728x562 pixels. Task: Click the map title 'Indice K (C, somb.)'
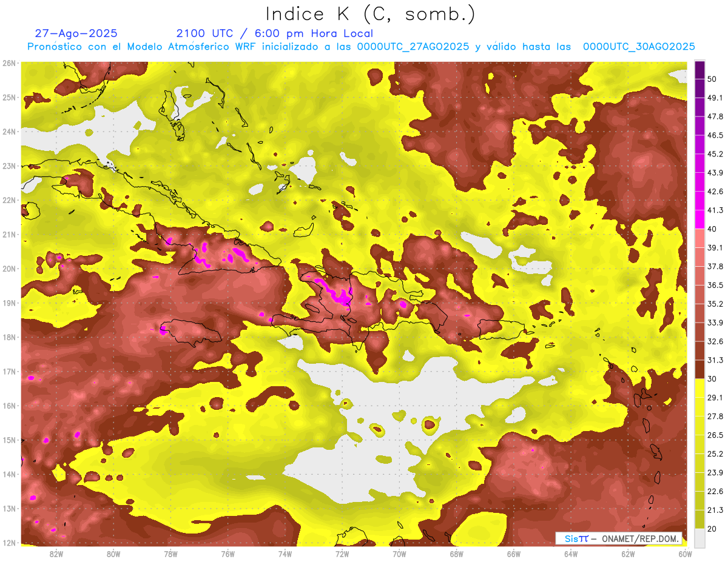point(370,15)
